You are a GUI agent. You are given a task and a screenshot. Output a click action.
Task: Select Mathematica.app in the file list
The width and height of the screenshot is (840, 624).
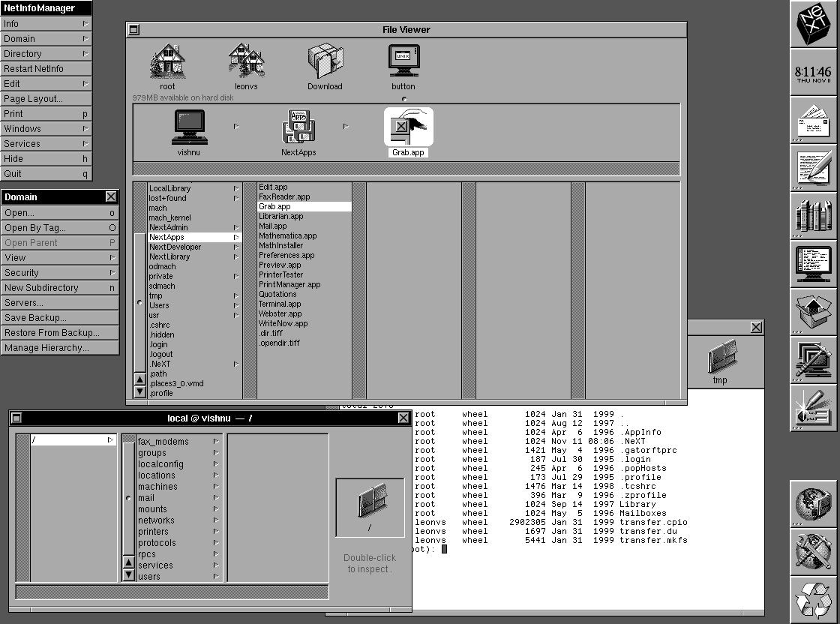[x=288, y=235]
